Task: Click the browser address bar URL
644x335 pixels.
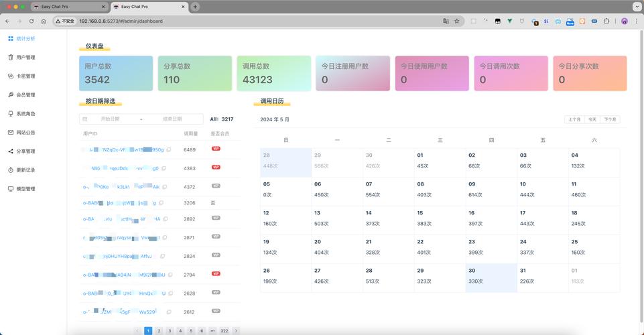Action: [x=121, y=21]
